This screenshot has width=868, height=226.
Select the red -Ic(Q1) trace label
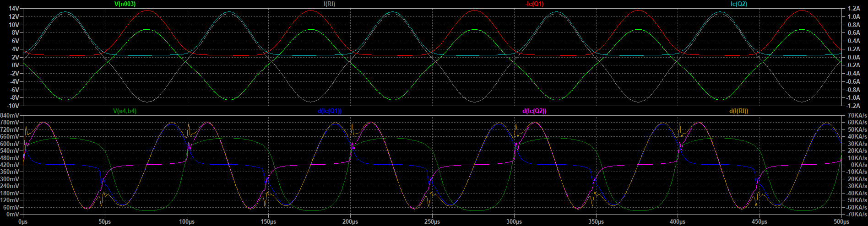534,4
